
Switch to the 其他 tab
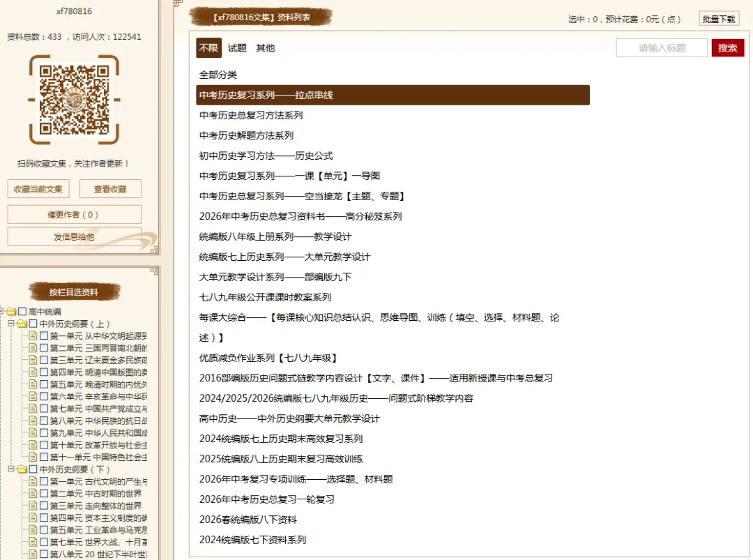[266, 48]
